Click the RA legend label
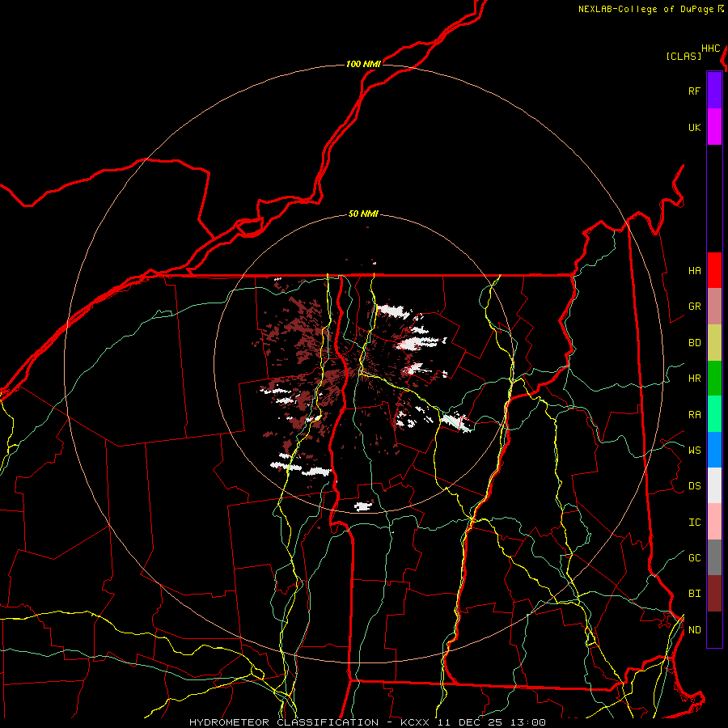The image size is (728, 728). pos(694,415)
